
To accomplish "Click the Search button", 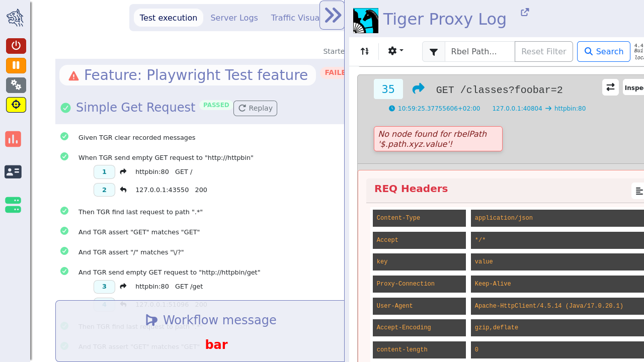I will pos(604,52).
